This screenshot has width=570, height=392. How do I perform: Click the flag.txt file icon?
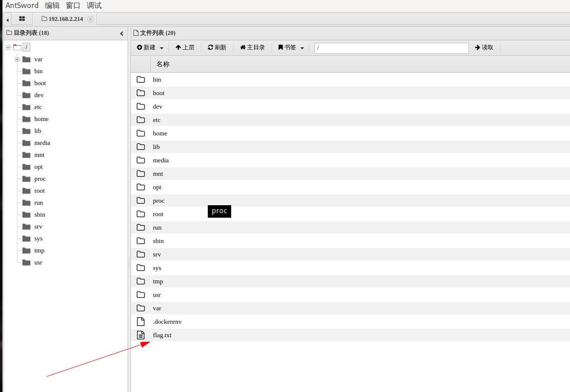point(141,335)
